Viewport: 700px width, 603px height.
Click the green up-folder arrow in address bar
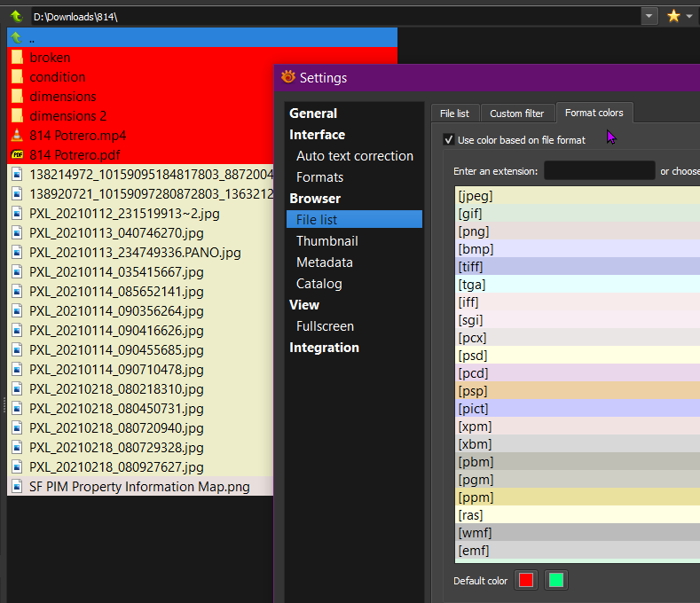(x=16, y=16)
